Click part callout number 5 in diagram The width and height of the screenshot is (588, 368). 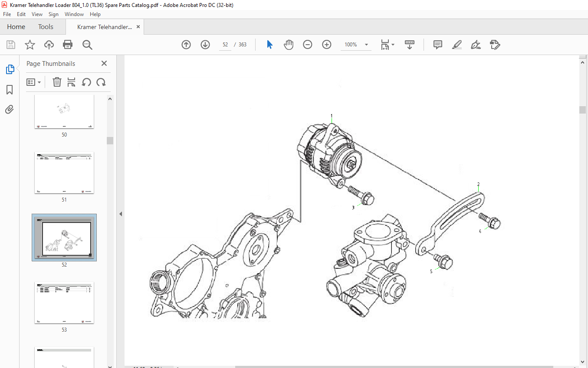pyautogui.click(x=431, y=271)
